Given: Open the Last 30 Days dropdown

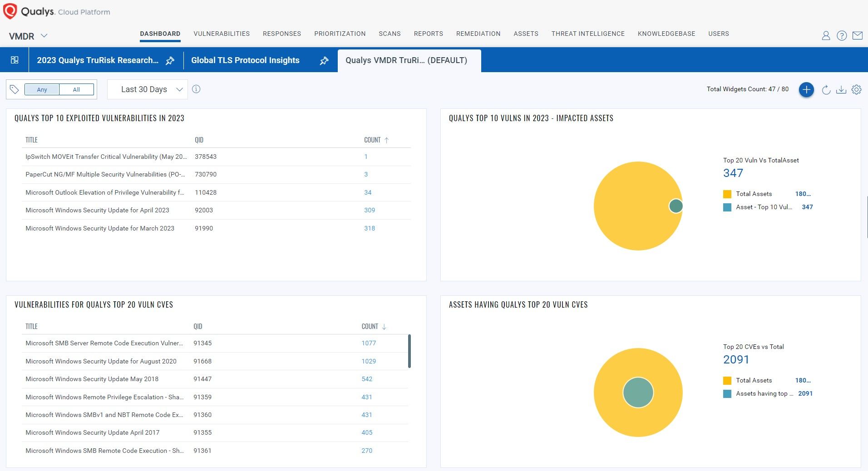Looking at the screenshot, I should pyautogui.click(x=147, y=89).
